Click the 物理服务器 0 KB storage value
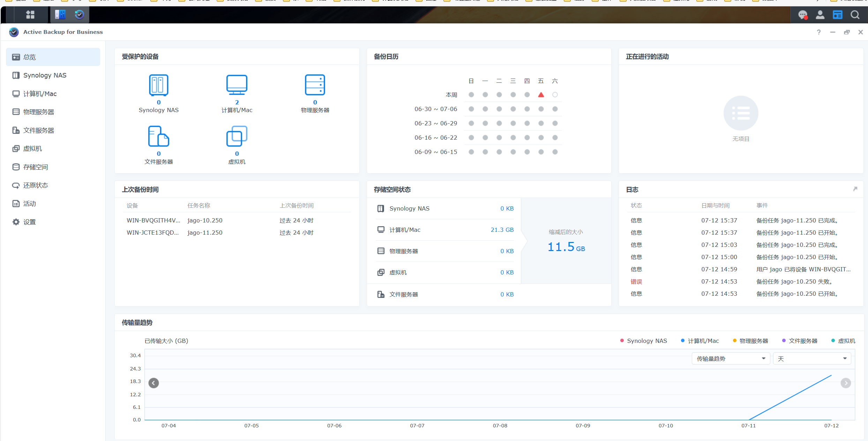The width and height of the screenshot is (868, 441). pyautogui.click(x=507, y=251)
